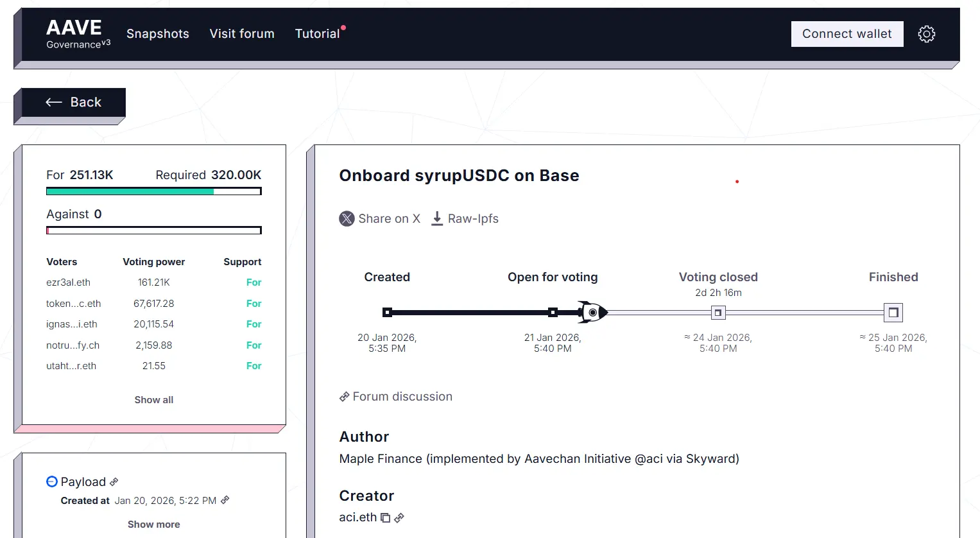
Task: Click the Share on X icon
Action: [347, 218]
